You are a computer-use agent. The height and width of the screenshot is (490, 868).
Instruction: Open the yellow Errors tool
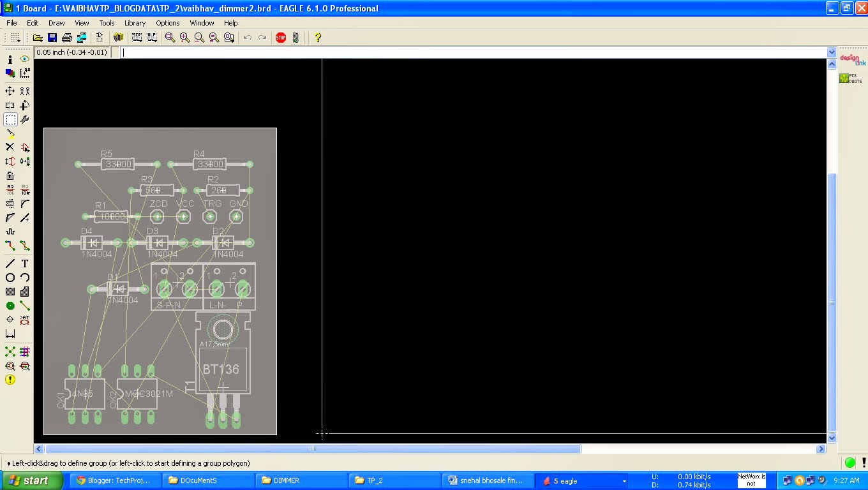pos(10,380)
